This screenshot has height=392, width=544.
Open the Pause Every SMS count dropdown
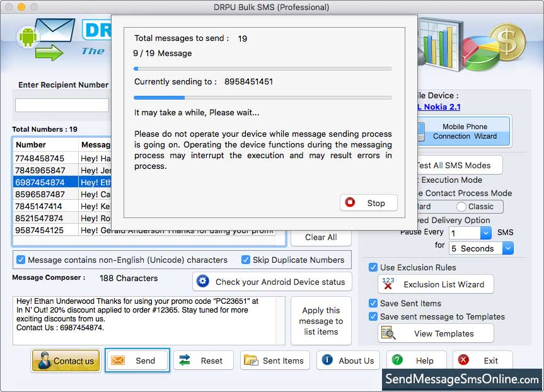(x=485, y=233)
